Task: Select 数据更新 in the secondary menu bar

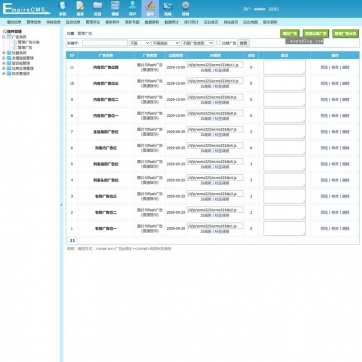Action: tap(152, 22)
